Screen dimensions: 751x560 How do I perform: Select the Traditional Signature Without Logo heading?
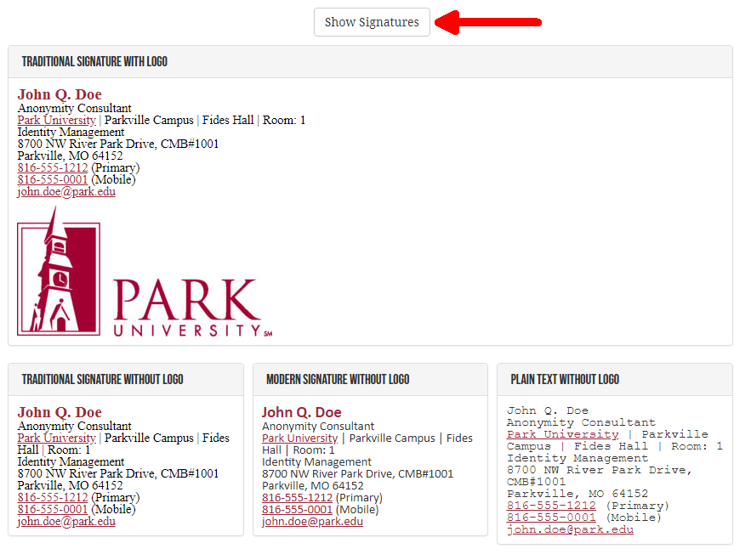click(x=103, y=380)
